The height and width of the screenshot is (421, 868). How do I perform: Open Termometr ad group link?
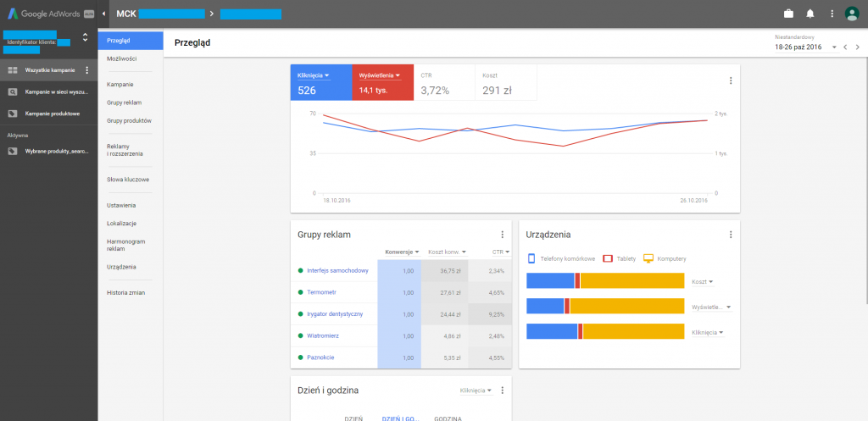[321, 292]
